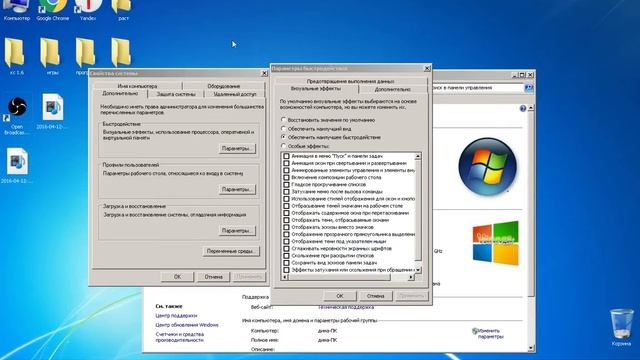Check Скольжение при раскрытии списков
Image resolution: width=640 pixels, height=360 pixels.
tap(287, 256)
